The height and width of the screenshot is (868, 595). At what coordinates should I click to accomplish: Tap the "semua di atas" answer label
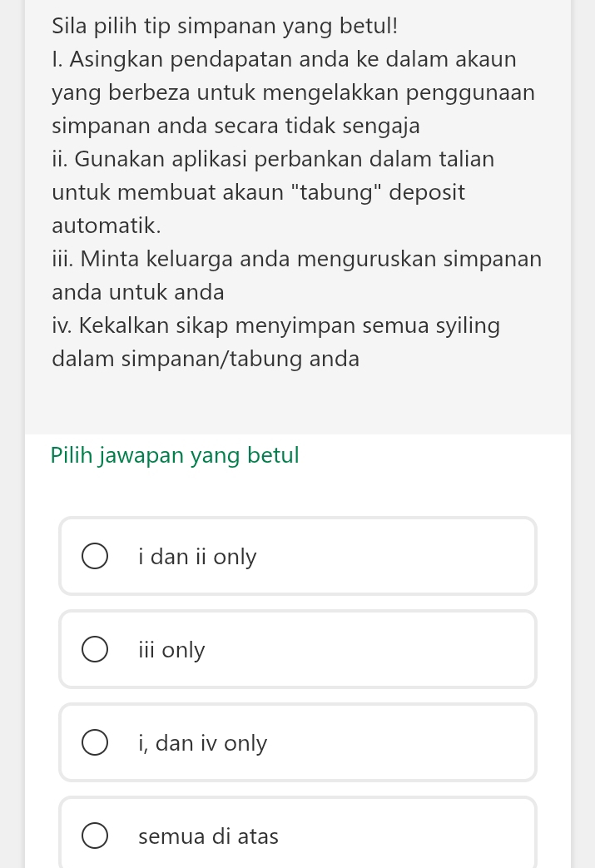(x=209, y=836)
